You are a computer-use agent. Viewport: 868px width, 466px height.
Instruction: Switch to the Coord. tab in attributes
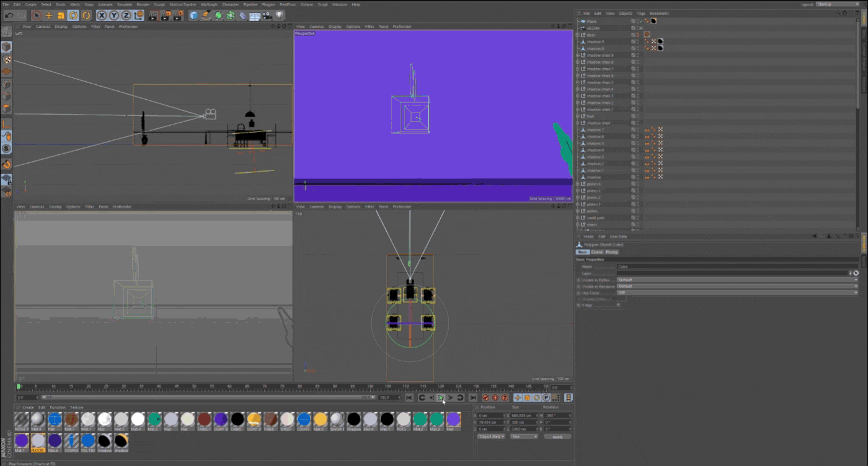pos(596,252)
